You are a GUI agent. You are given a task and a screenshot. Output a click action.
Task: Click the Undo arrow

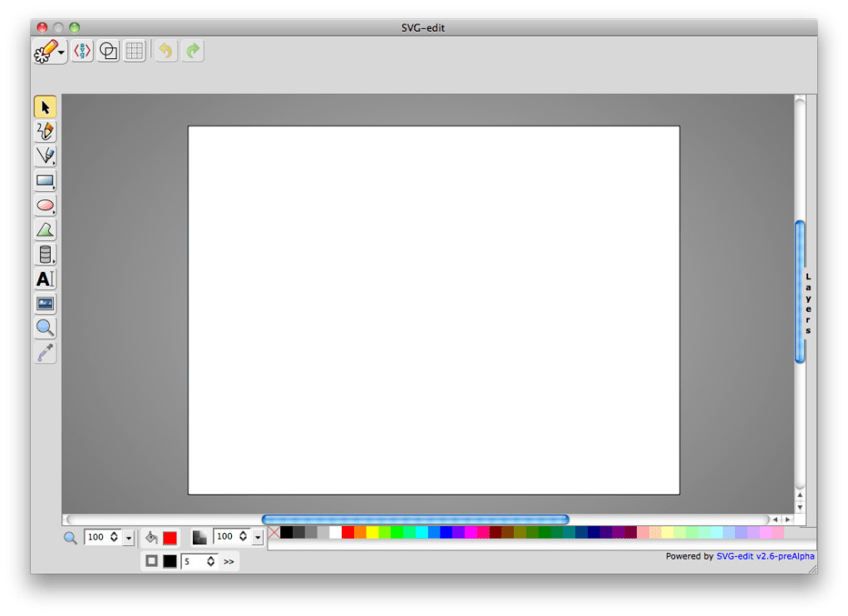pos(166,51)
